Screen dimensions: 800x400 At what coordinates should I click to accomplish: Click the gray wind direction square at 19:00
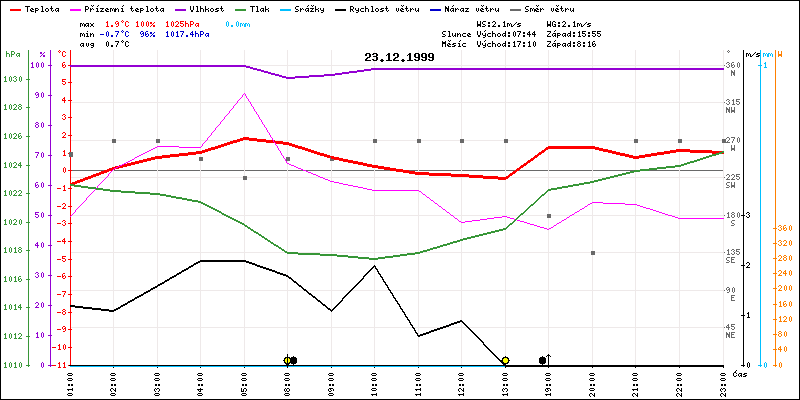[x=549, y=216]
